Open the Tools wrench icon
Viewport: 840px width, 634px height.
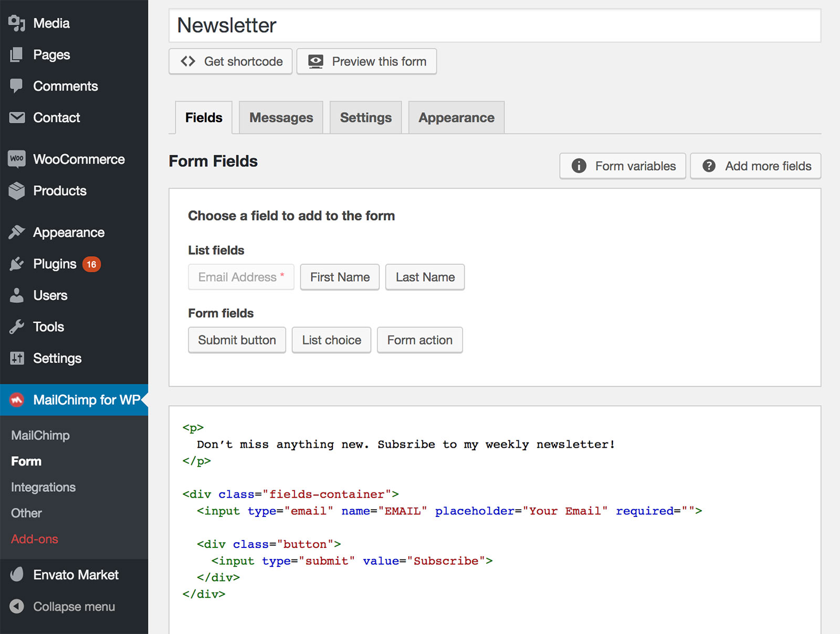pyautogui.click(x=16, y=326)
